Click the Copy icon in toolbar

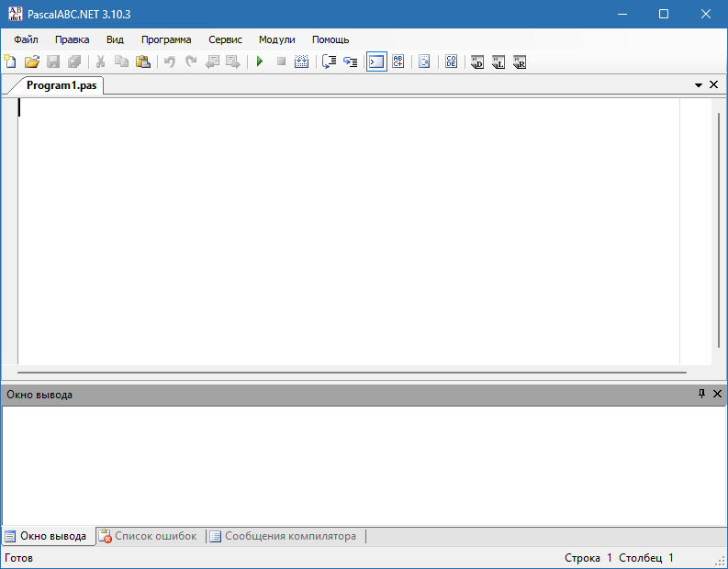click(122, 61)
